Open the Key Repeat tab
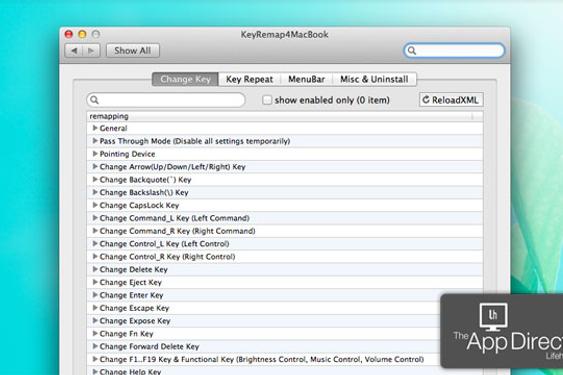Viewport: 563px width, 375px height. click(x=250, y=79)
